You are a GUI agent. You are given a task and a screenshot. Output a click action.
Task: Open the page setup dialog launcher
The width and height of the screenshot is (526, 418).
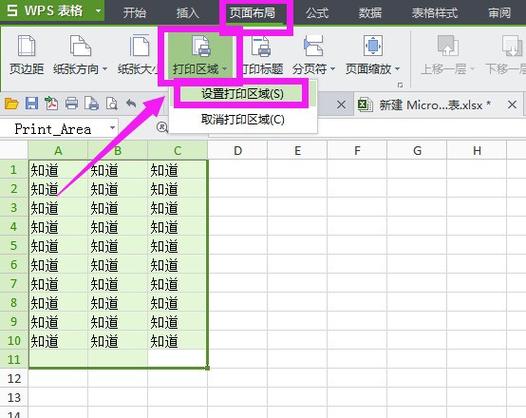pos(400,85)
